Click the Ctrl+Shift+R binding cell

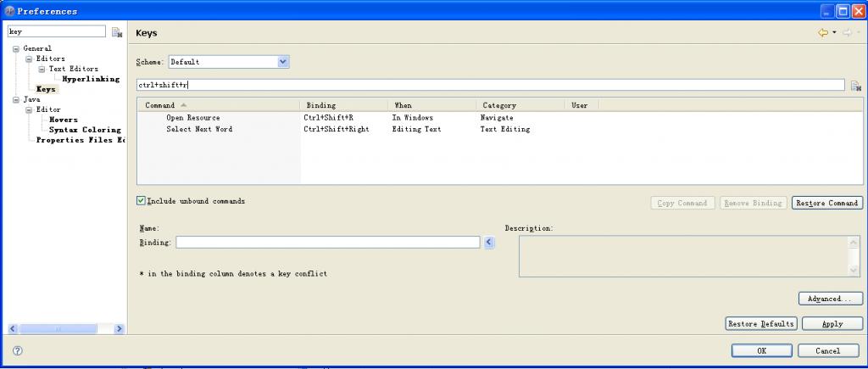click(x=328, y=118)
